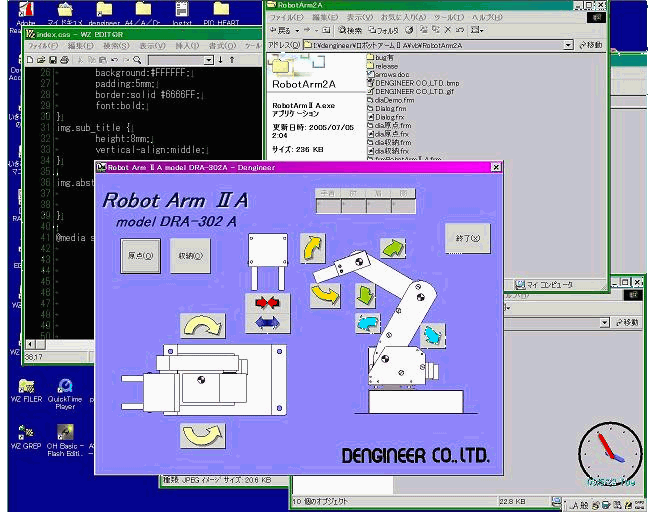Close the Robot Arm II A dialog
Viewport: 655px width, 512px height.
tap(496, 167)
